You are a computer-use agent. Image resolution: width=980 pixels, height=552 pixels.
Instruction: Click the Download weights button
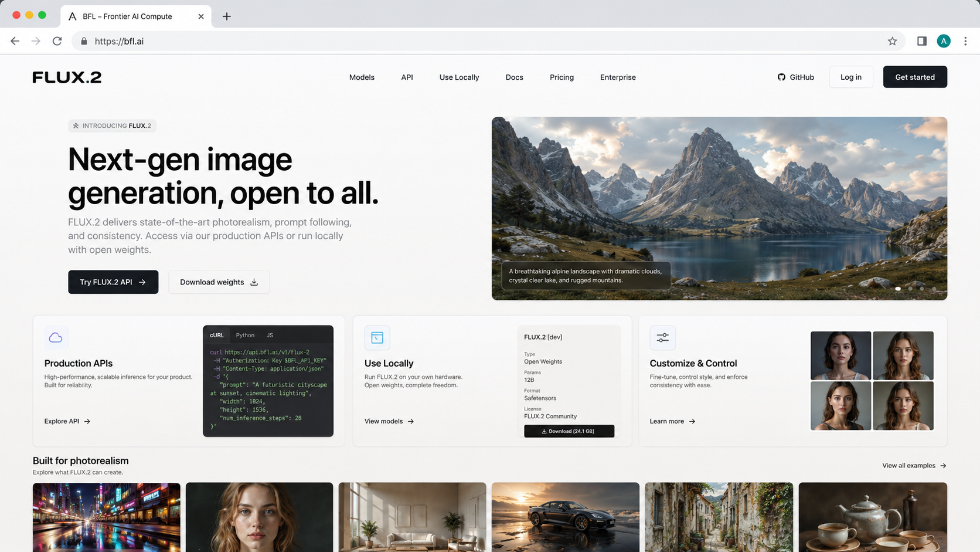click(x=219, y=282)
